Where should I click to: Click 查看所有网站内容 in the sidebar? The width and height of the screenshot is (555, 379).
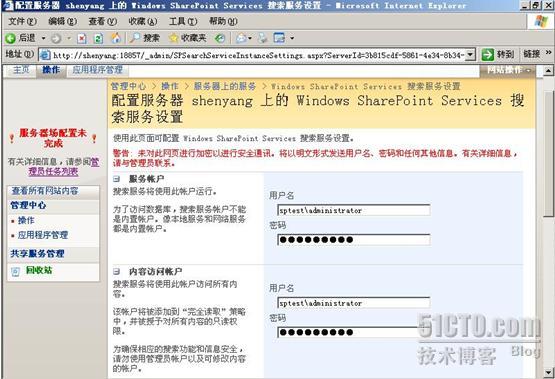click(x=45, y=191)
